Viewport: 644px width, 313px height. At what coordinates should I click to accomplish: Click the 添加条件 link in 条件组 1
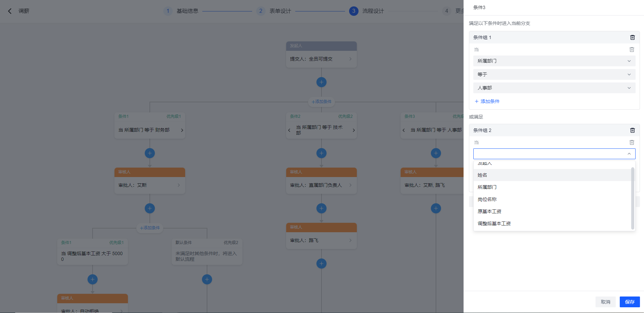[x=487, y=101]
